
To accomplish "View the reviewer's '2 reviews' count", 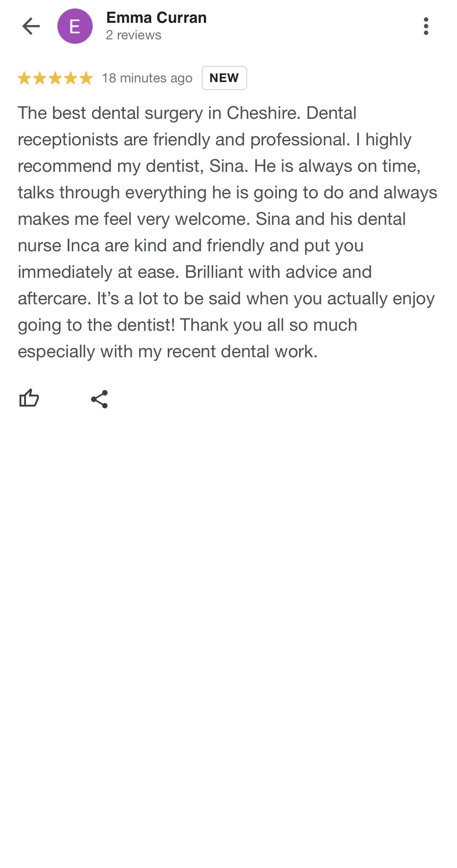I will tap(134, 35).
